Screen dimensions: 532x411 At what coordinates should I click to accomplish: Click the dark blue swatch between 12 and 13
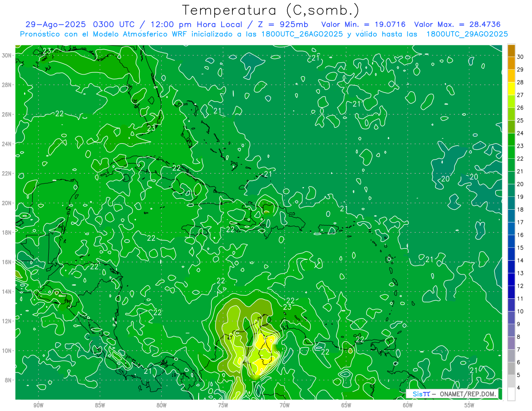(512, 279)
